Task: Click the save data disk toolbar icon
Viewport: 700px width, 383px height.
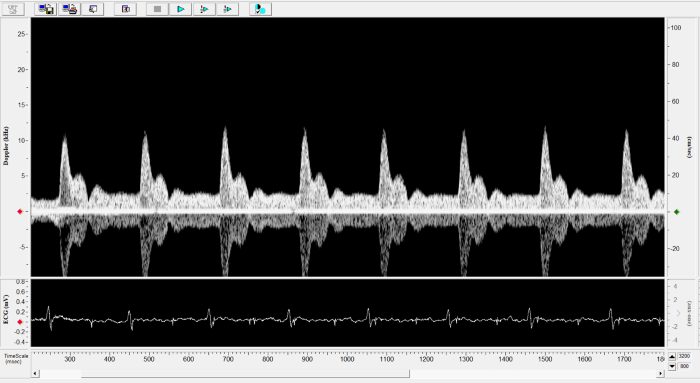Action: coord(46,9)
